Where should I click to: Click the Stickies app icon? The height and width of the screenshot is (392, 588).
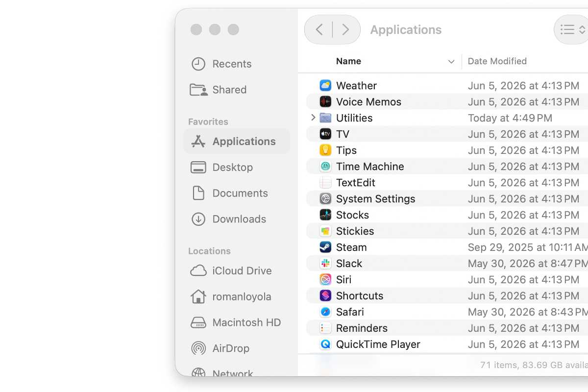click(x=325, y=231)
